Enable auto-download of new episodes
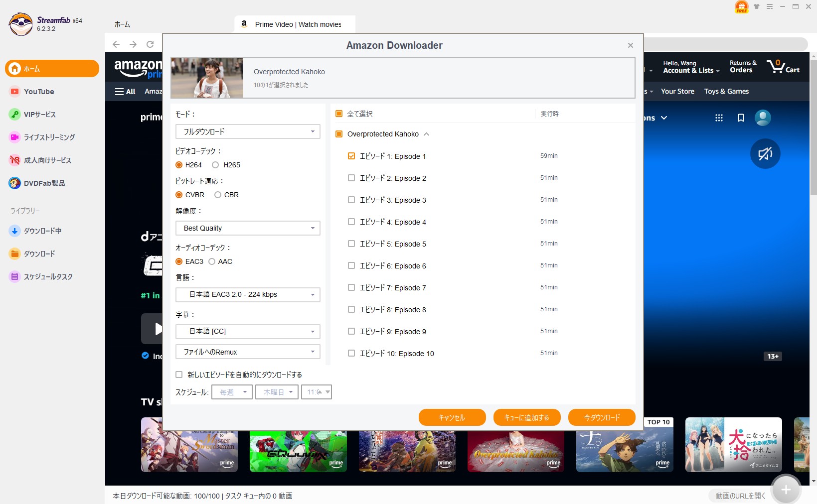The image size is (817, 504). 179,375
